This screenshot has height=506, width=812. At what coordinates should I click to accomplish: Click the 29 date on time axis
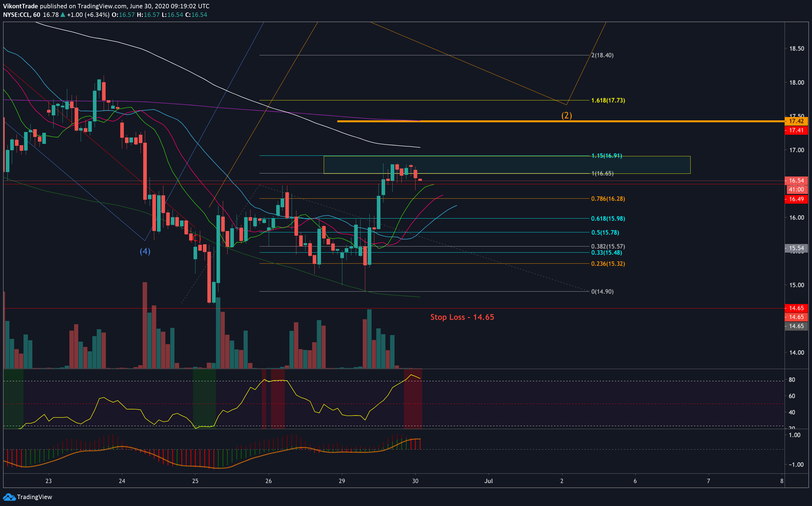(342, 481)
